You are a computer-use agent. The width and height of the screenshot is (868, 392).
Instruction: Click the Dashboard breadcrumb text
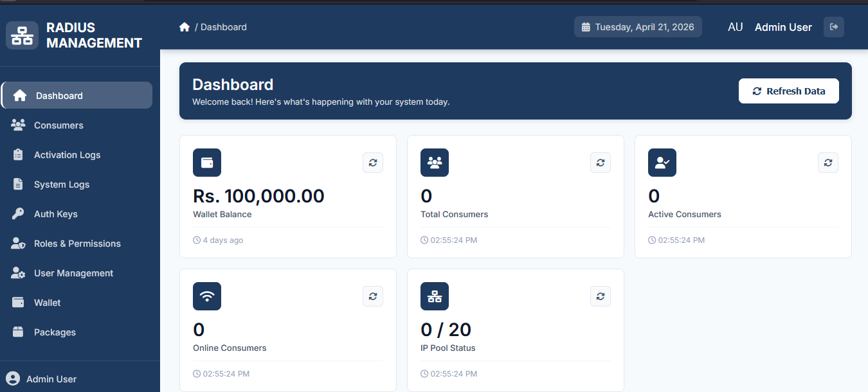click(224, 27)
